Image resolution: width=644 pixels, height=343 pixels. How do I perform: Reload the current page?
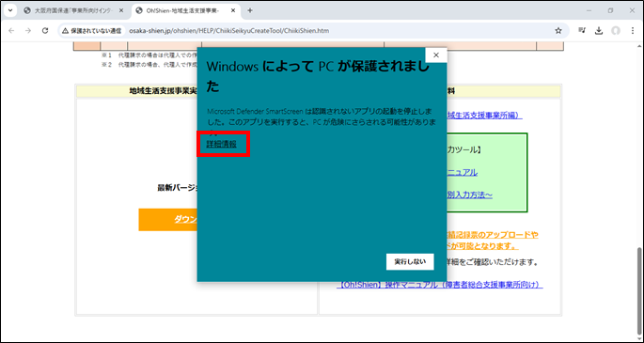pyautogui.click(x=45, y=31)
